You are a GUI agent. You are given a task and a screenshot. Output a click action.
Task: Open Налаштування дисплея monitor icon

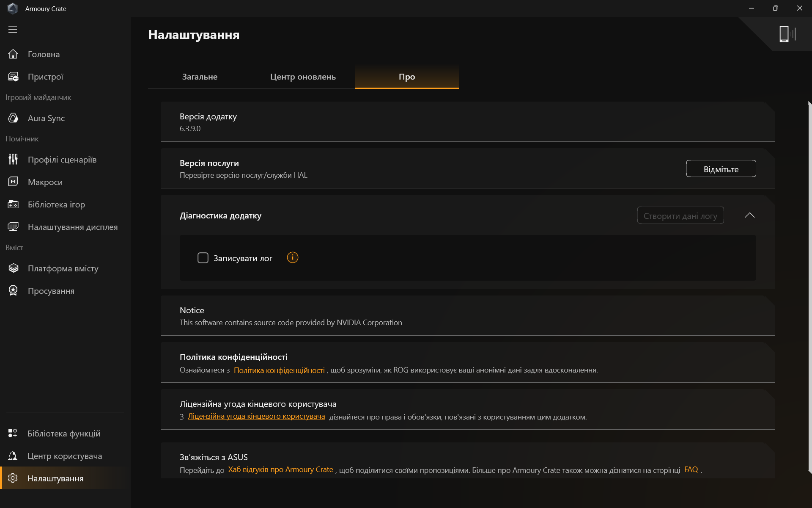click(x=13, y=227)
